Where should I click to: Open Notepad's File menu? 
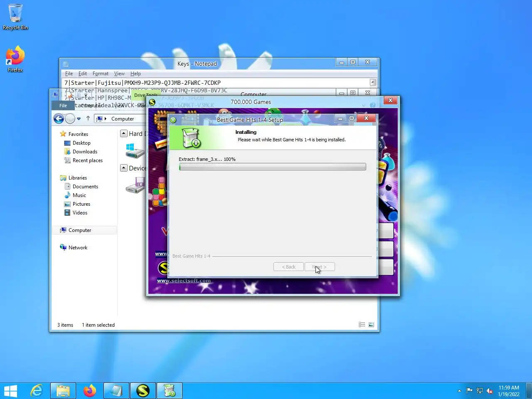point(69,74)
